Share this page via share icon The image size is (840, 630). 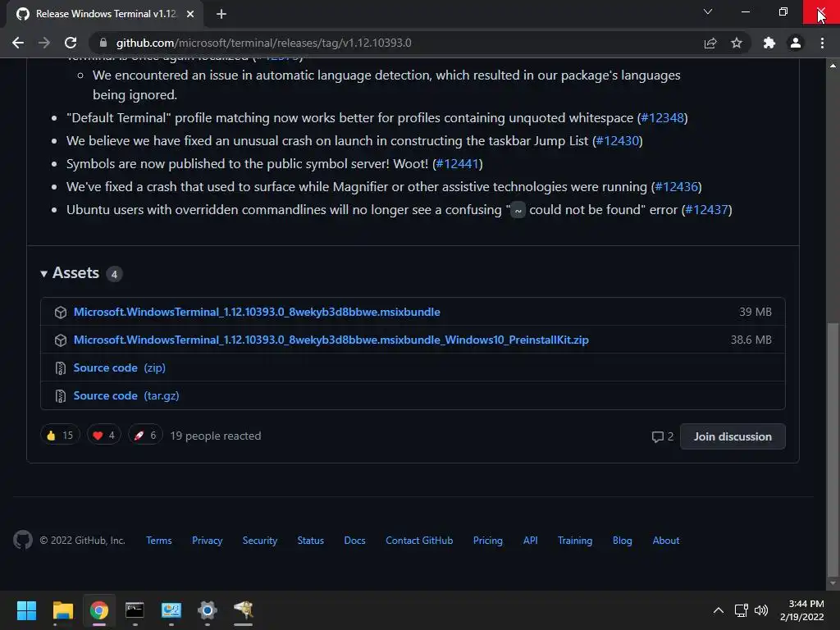coord(710,43)
